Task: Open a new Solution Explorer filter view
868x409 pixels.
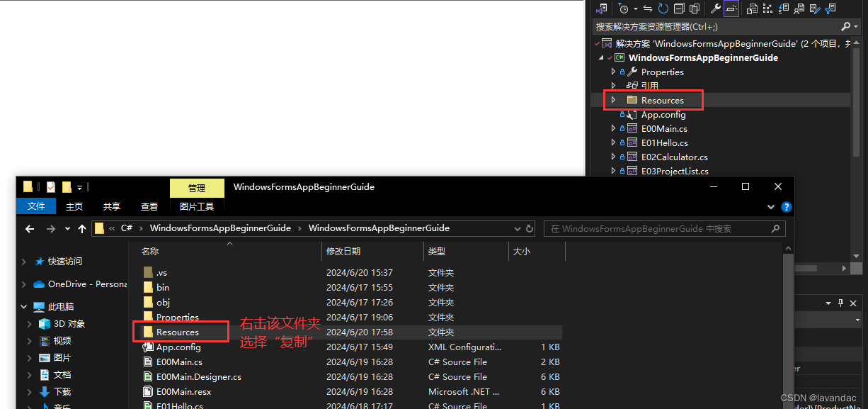Action: pyautogui.click(x=831, y=8)
